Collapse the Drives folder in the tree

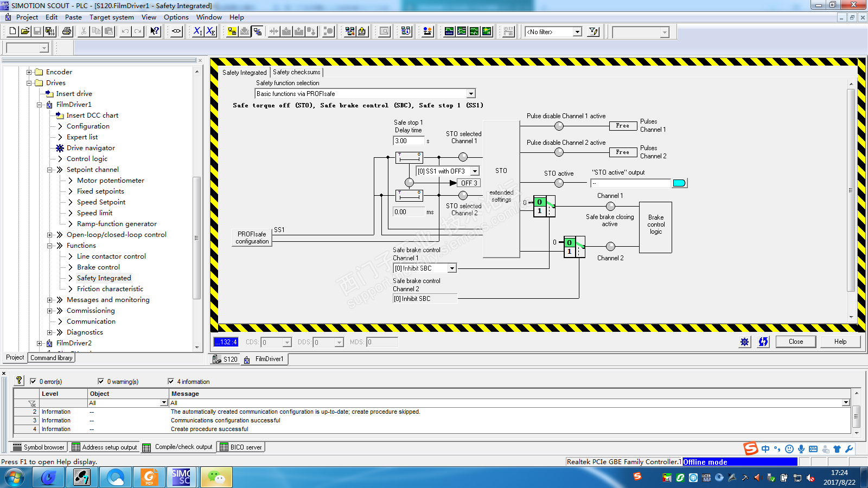coord(29,83)
